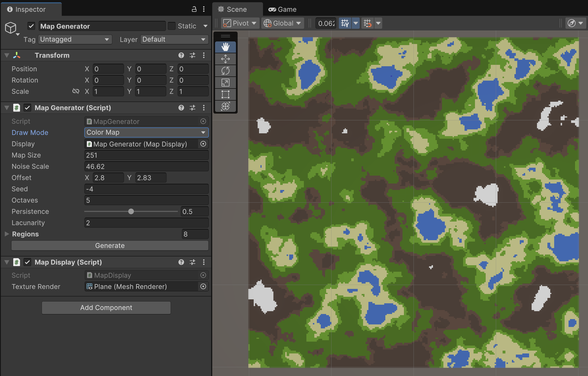
Task: Select the Rect transform tool
Action: pos(225,94)
